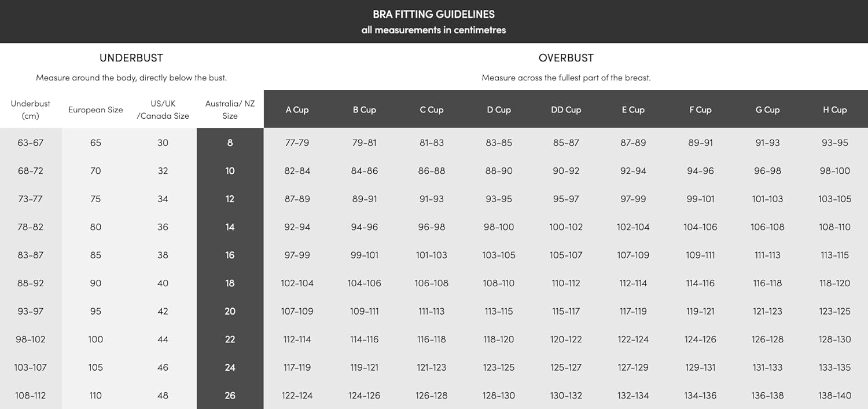Image resolution: width=868 pixels, height=409 pixels.
Task: Click European size 110 cell
Action: point(95,395)
